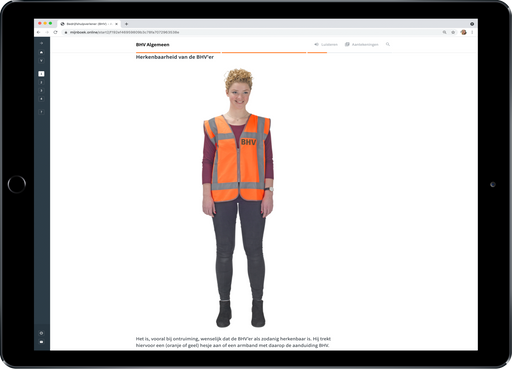Image resolution: width=512 pixels, height=369 pixels.
Task: Open chapter 4 in the sidebar
Action: [41, 99]
